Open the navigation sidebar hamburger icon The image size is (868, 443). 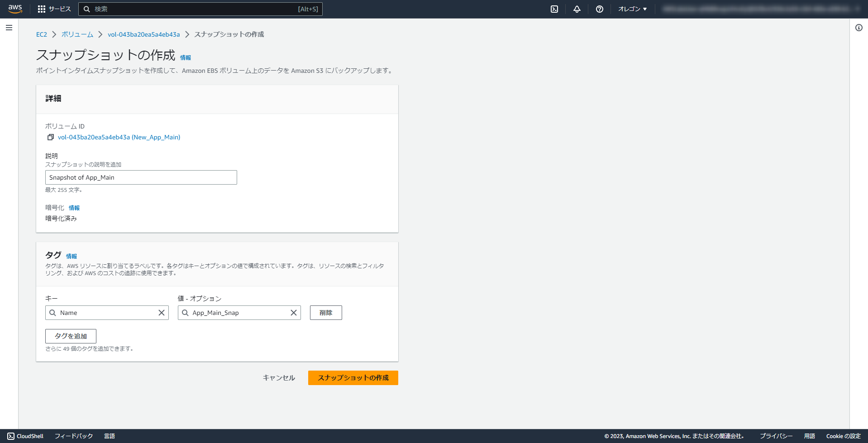point(9,28)
